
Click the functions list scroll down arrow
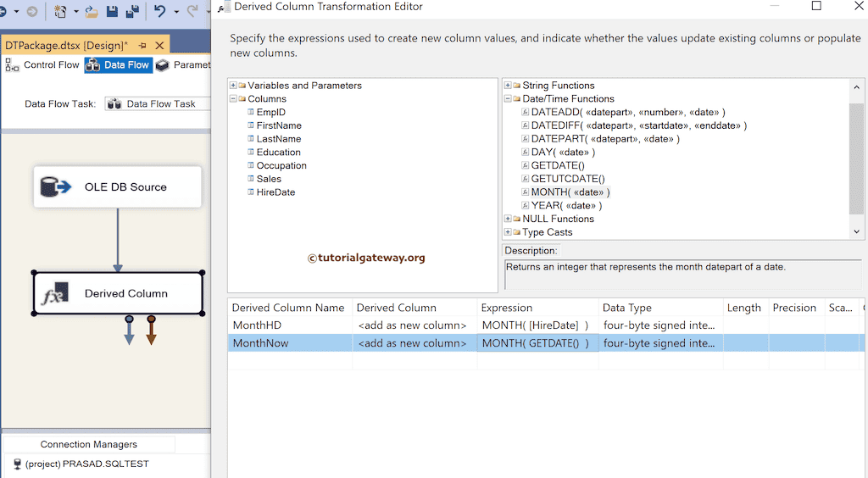[856, 232]
